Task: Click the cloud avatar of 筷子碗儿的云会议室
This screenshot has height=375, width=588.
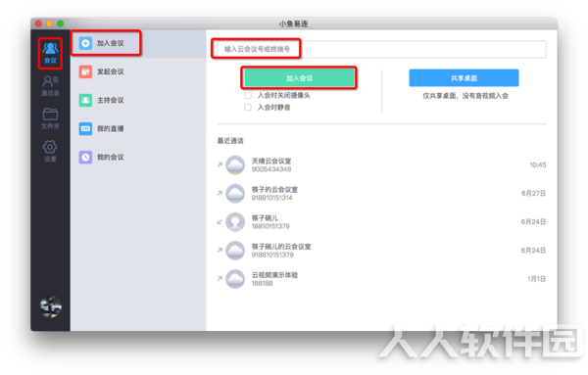Action: click(x=235, y=251)
